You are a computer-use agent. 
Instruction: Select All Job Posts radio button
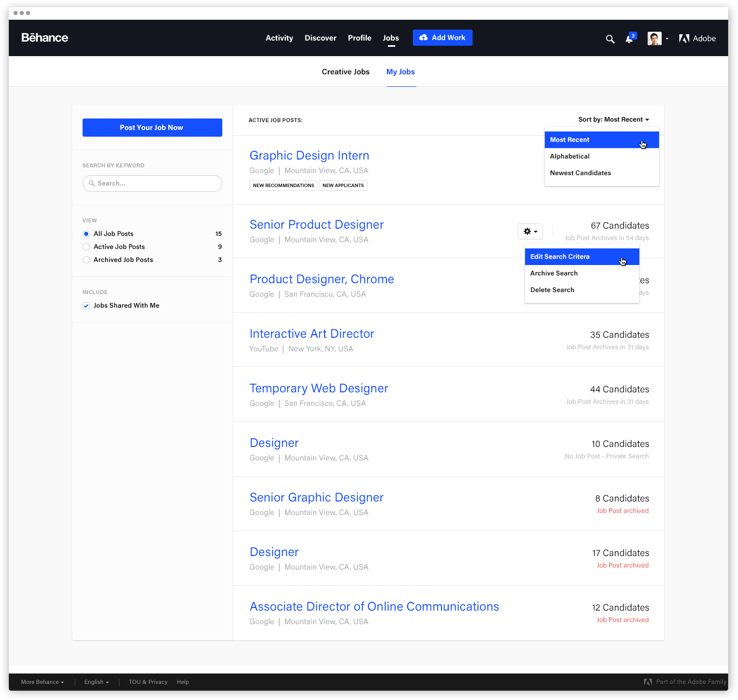[86, 234]
